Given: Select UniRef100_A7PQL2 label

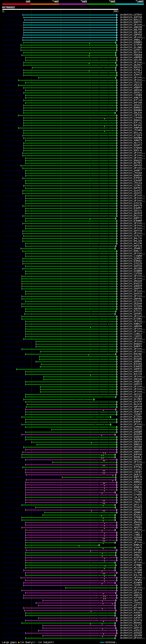Looking at the screenshot, I should click(131, 70).
